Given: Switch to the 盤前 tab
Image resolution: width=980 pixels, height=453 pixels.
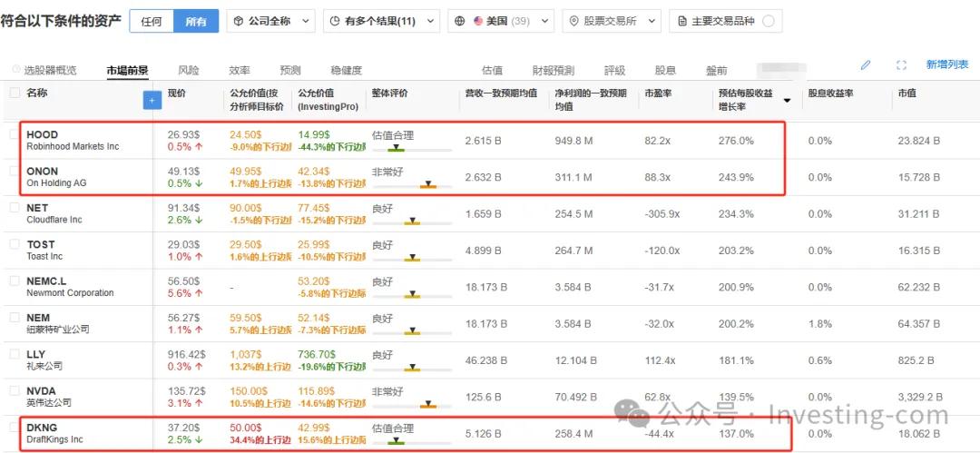Looking at the screenshot, I should point(716,71).
